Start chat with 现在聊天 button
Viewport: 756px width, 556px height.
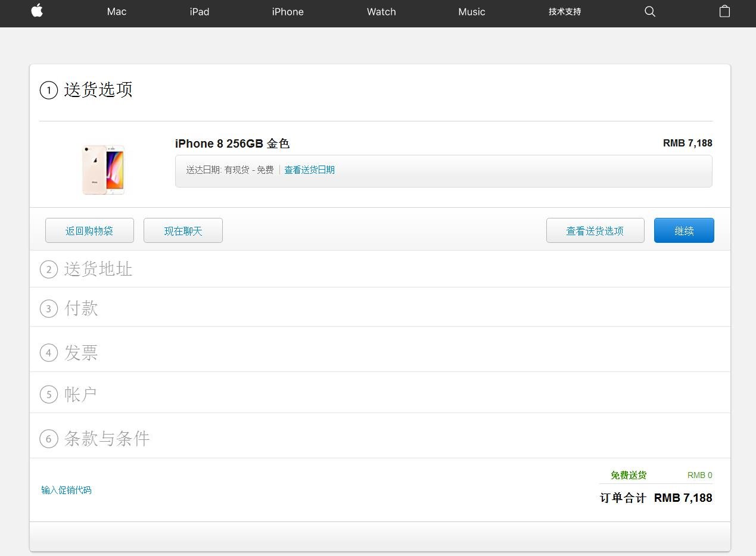183,231
